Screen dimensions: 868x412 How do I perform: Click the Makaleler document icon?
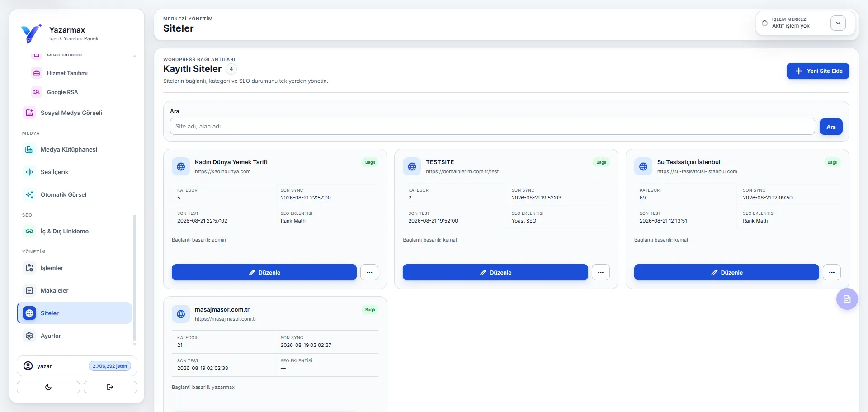pyautogui.click(x=29, y=290)
